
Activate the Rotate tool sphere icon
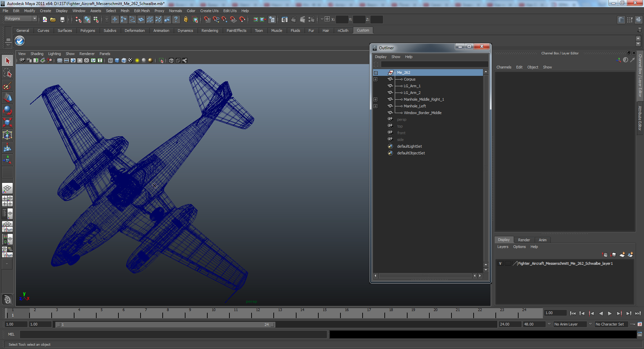pyautogui.click(x=7, y=110)
